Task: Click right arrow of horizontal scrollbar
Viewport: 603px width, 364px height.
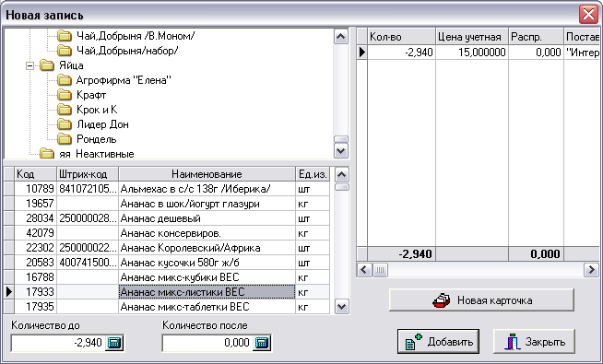Action: tap(591, 270)
